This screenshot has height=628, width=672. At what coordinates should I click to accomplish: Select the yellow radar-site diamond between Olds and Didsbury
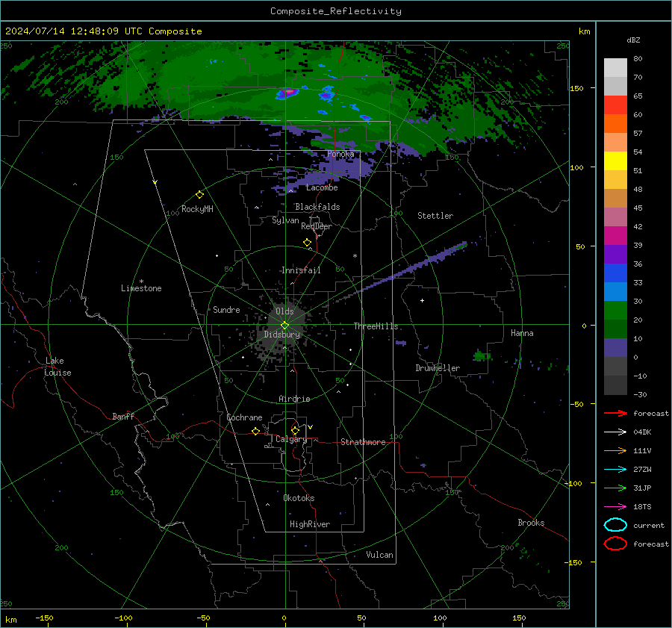tap(284, 325)
